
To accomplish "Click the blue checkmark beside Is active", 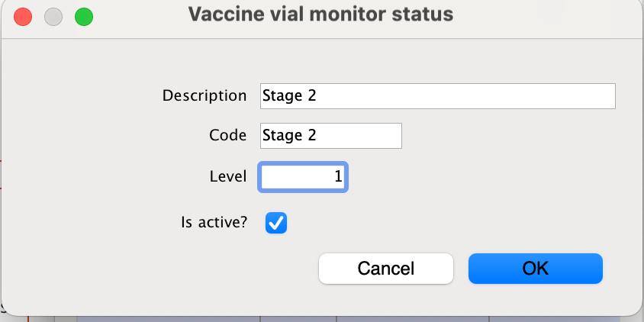I will pyautogui.click(x=276, y=223).
